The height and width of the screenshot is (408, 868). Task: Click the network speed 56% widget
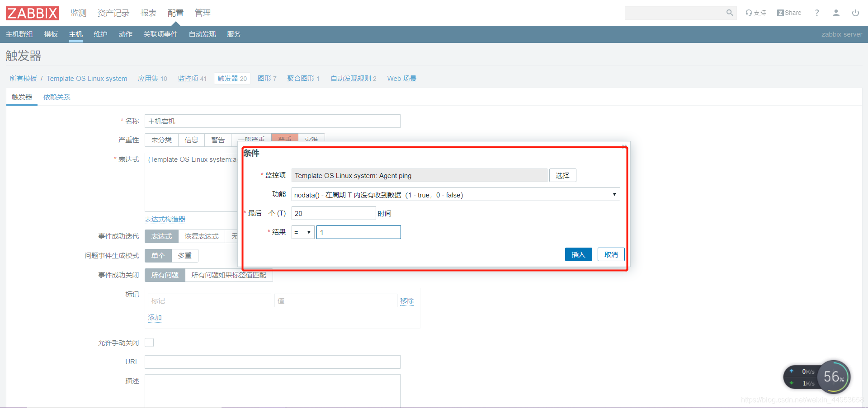817,377
